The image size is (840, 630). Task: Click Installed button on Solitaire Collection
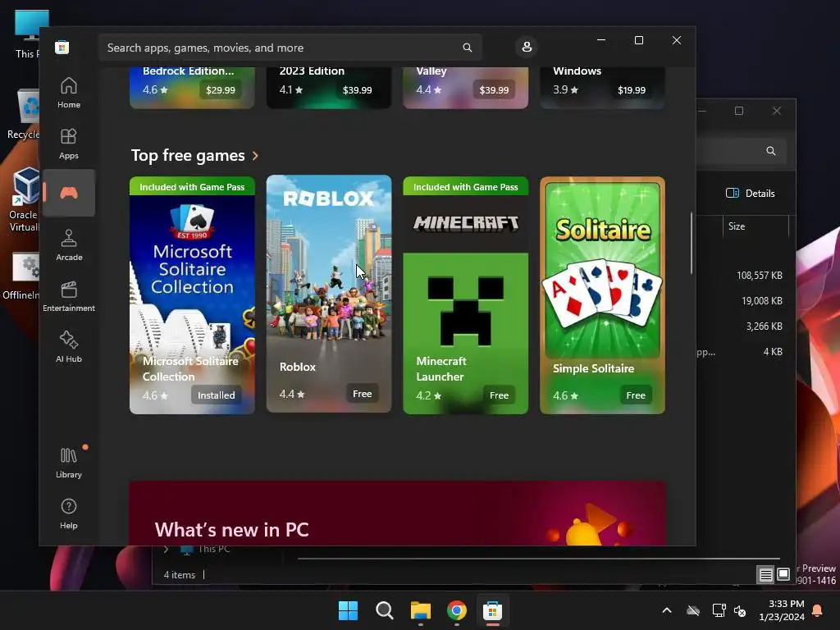(216, 395)
